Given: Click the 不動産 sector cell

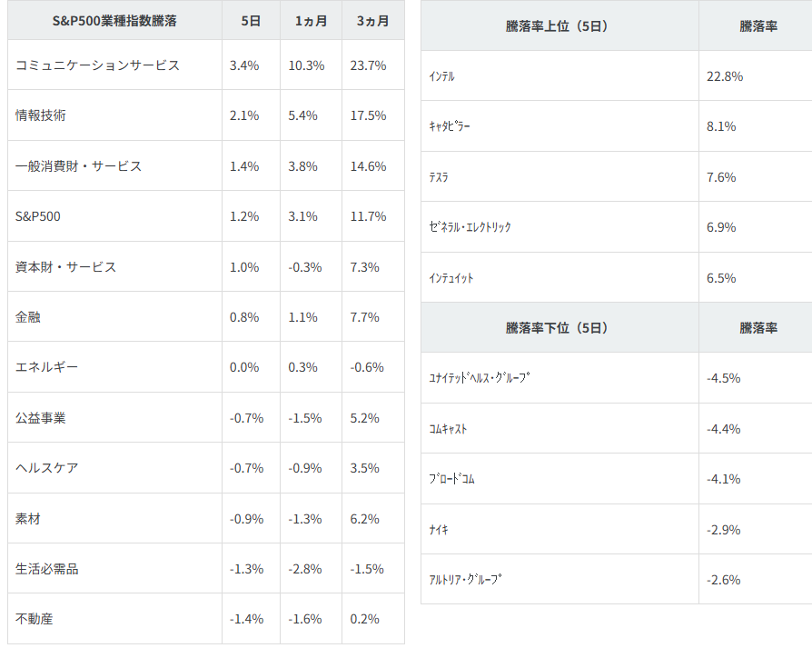Looking at the screenshot, I should coord(35,619).
